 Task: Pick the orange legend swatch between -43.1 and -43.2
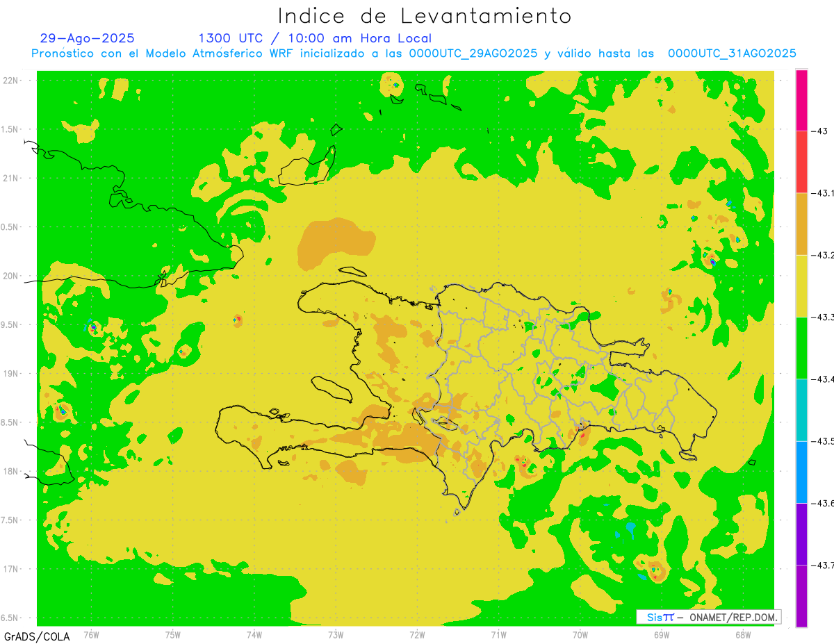[801, 224]
